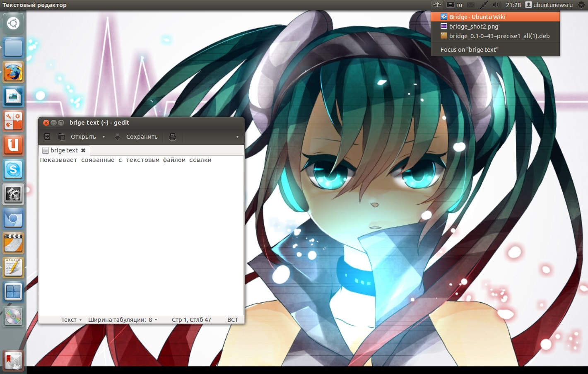Image resolution: width=588 pixels, height=374 pixels.
Task: Click the 21:28 clock in top panel
Action: pyautogui.click(x=513, y=5)
